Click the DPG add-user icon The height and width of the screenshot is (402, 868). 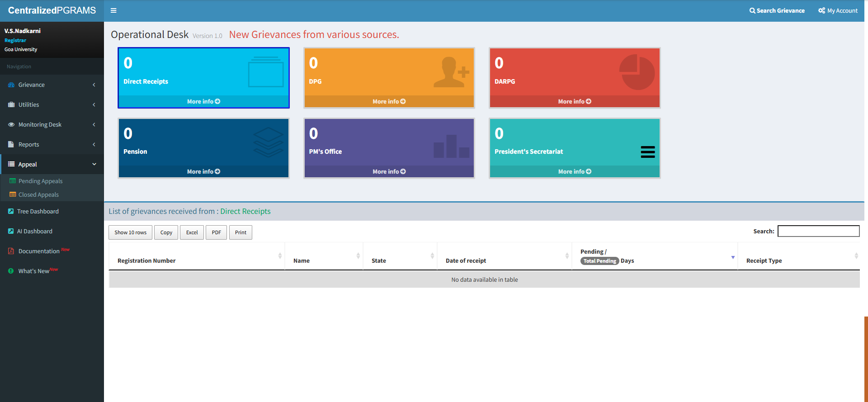click(451, 72)
